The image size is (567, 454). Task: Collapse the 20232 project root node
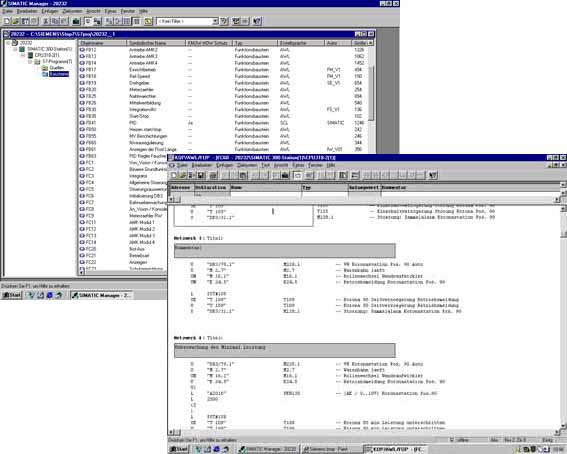point(8,43)
